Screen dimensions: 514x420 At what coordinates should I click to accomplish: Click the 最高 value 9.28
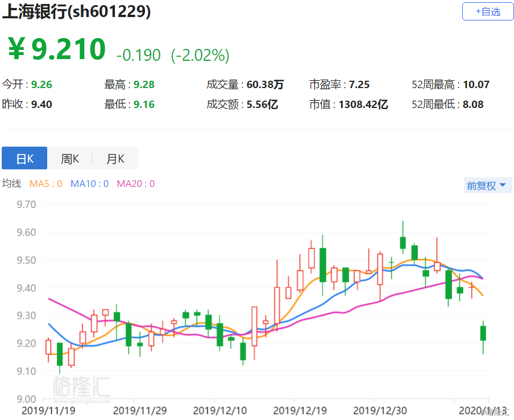pos(144,85)
